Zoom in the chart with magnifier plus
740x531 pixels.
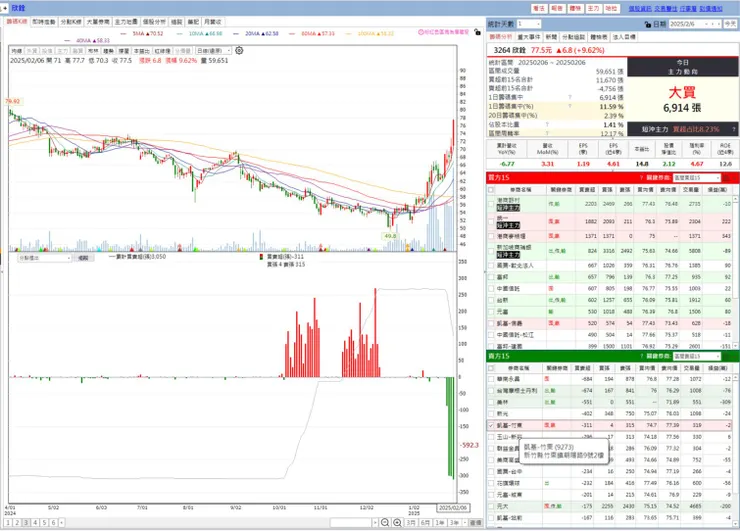click(x=397, y=523)
